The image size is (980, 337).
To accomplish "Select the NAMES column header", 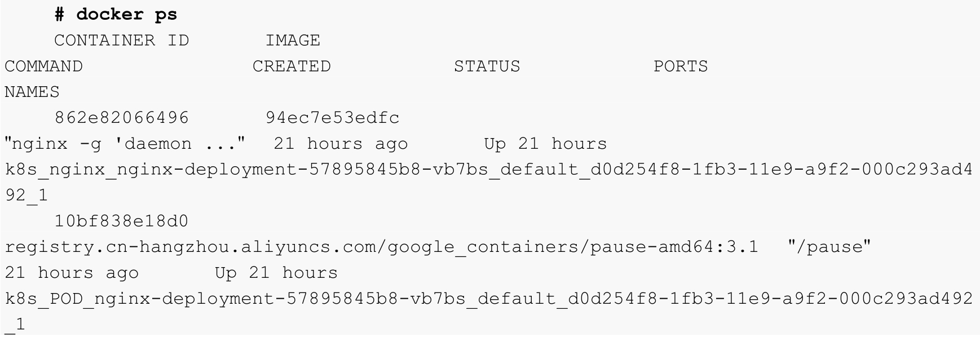I will pos(32,92).
